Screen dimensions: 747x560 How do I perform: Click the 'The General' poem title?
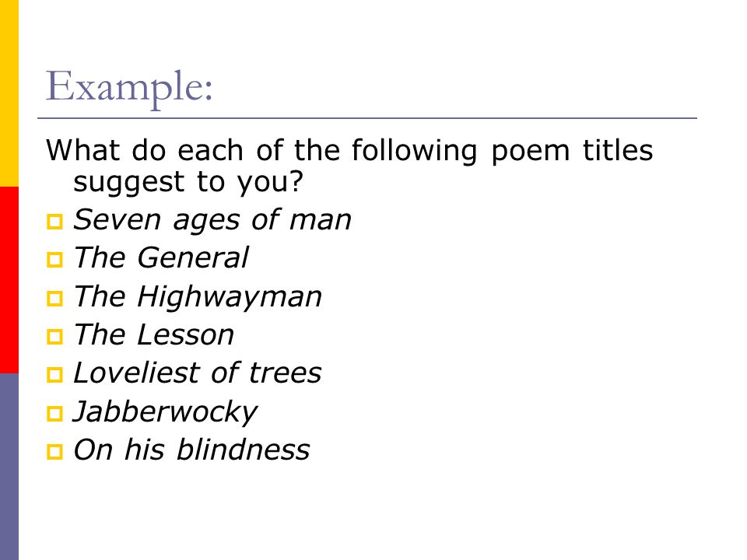coord(161,258)
